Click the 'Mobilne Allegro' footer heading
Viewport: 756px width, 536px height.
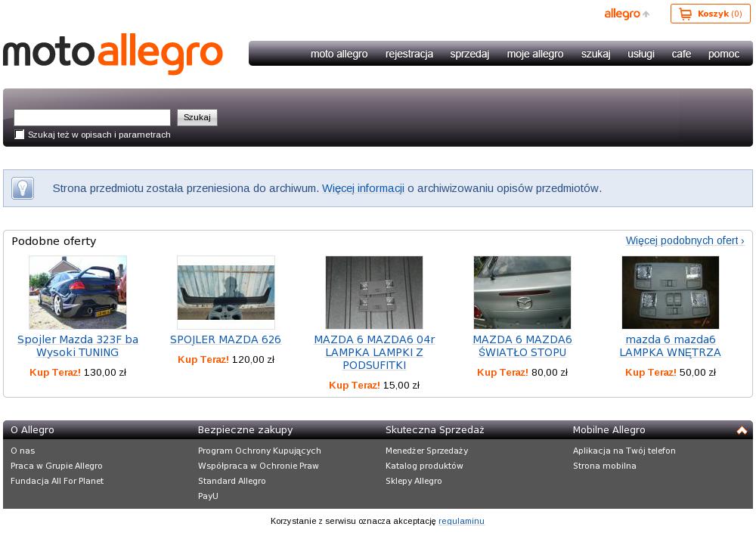(x=609, y=430)
